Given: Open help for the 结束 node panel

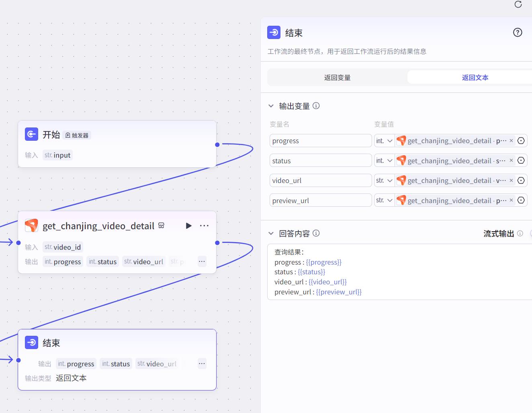Looking at the screenshot, I should [x=518, y=33].
